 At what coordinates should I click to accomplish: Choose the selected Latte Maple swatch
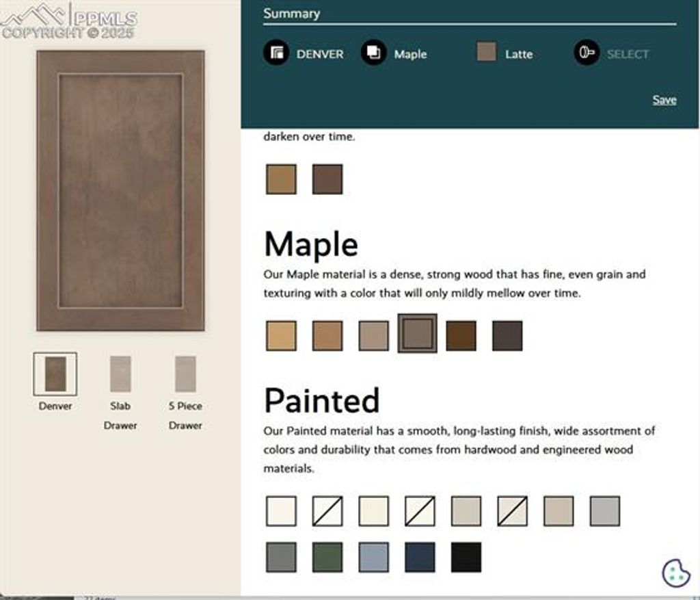pyautogui.click(x=417, y=334)
